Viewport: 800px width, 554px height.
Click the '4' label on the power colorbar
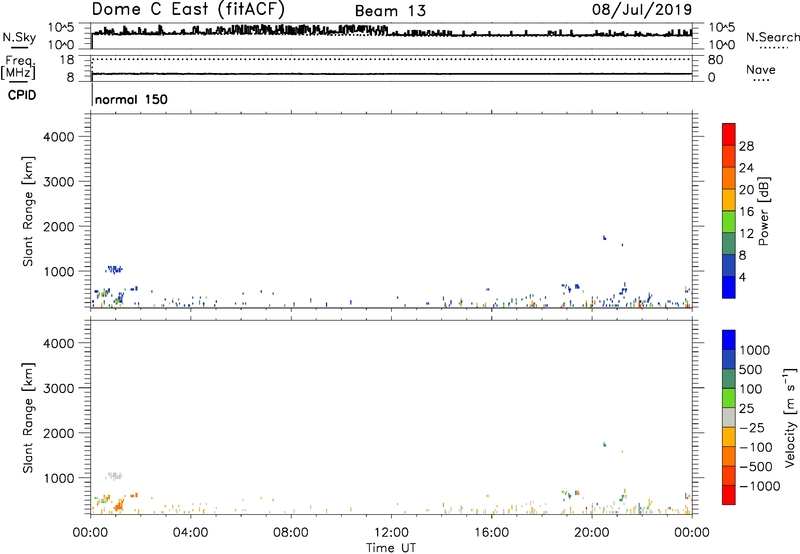742,277
